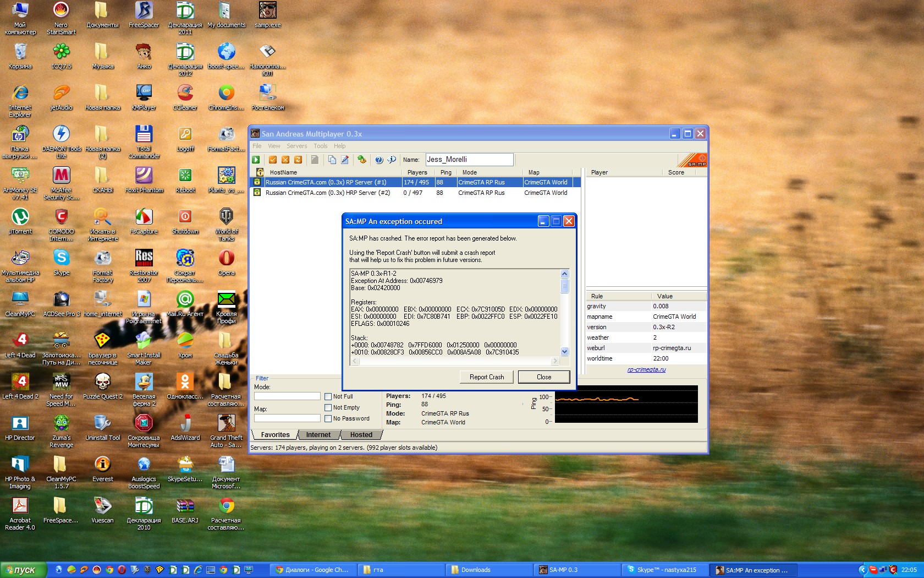Viewport: 924px width, 578px height.
Task: Enable the Not Empty filter checkbox
Action: pos(328,407)
